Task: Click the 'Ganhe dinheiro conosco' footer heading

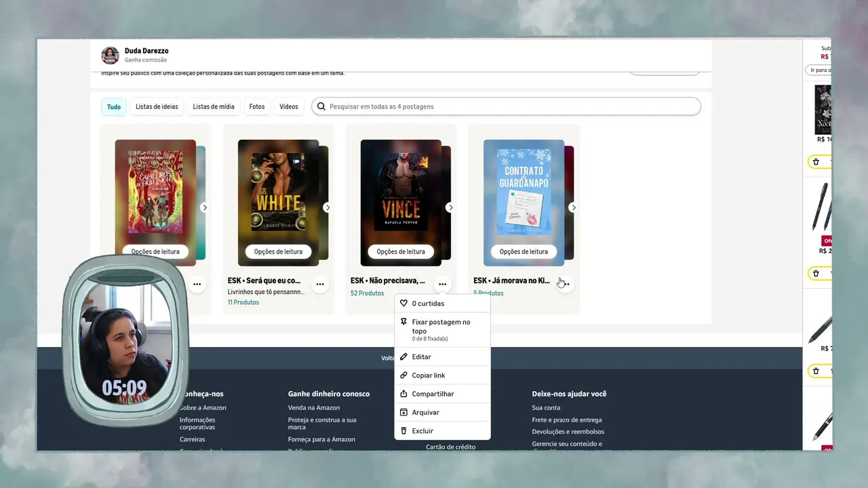Action: point(329,394)
